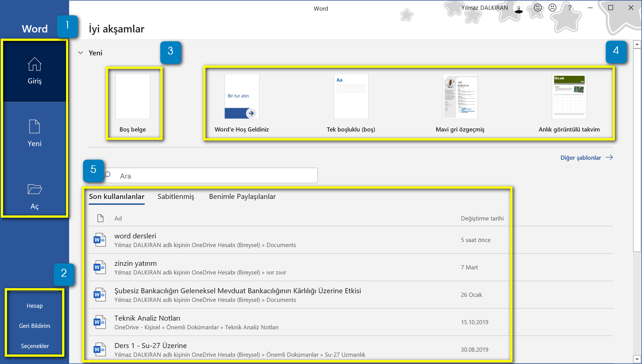
Task: Open Hesap account page
Action: coord(35,306)
